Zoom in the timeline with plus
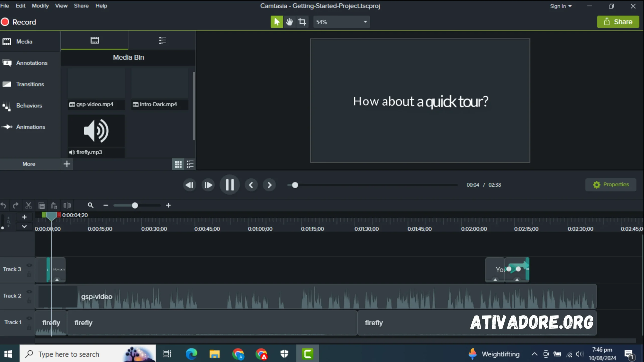644x362 pixels. click(168, 206)
